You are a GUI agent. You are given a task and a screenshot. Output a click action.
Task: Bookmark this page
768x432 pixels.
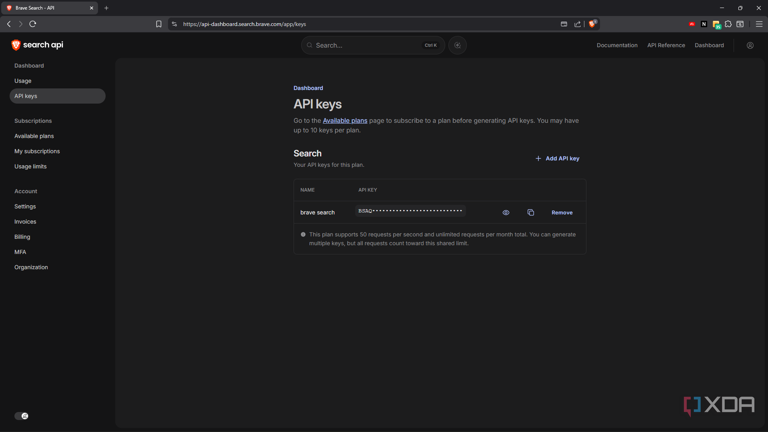pyautogui.click(x=159, y=24)
